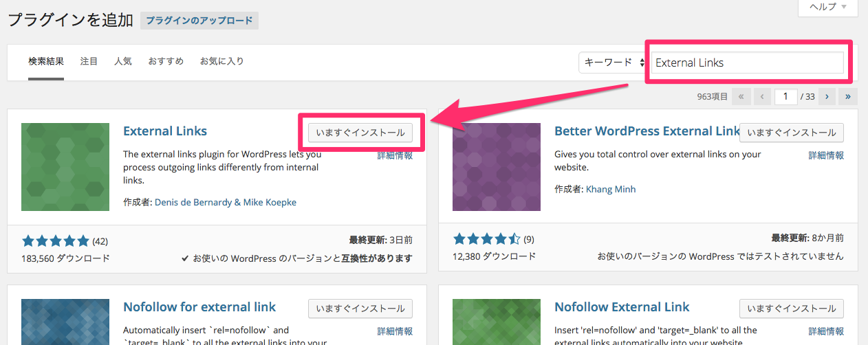Select the 検索結果 tab
868x345 pixels.
tap(46, 61)
